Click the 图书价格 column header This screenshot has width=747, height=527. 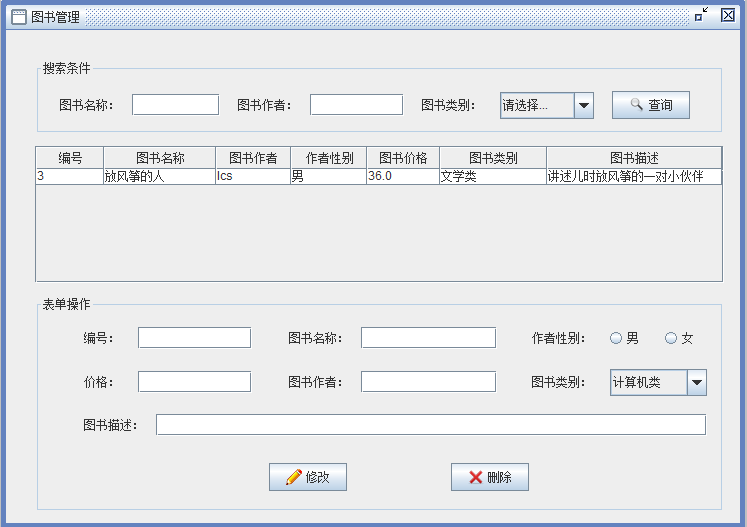[x=403, y=158]
